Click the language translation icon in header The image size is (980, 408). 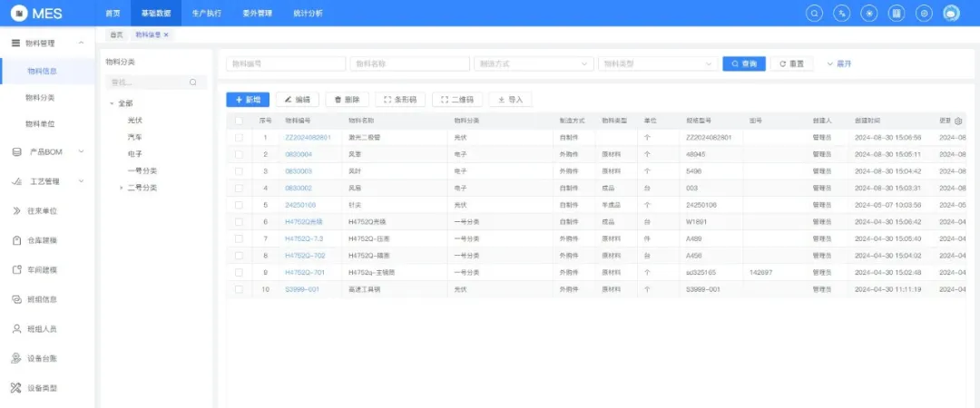click(x=842, y=13)
